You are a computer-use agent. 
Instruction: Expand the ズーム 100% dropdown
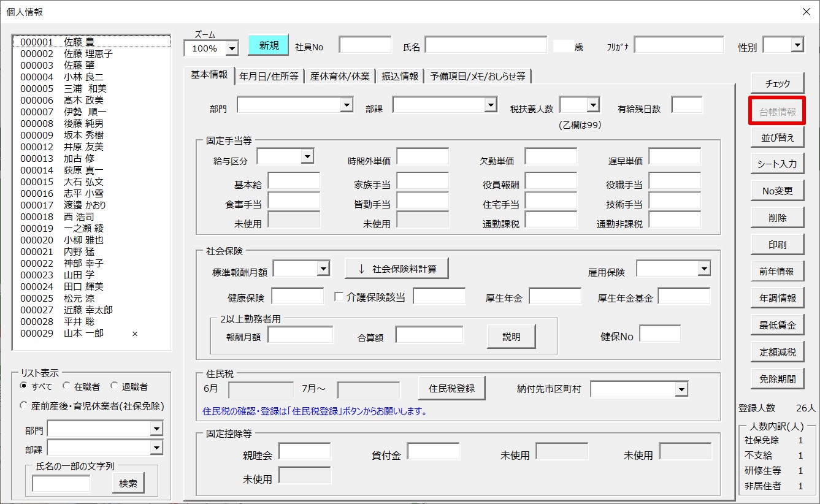232,48
